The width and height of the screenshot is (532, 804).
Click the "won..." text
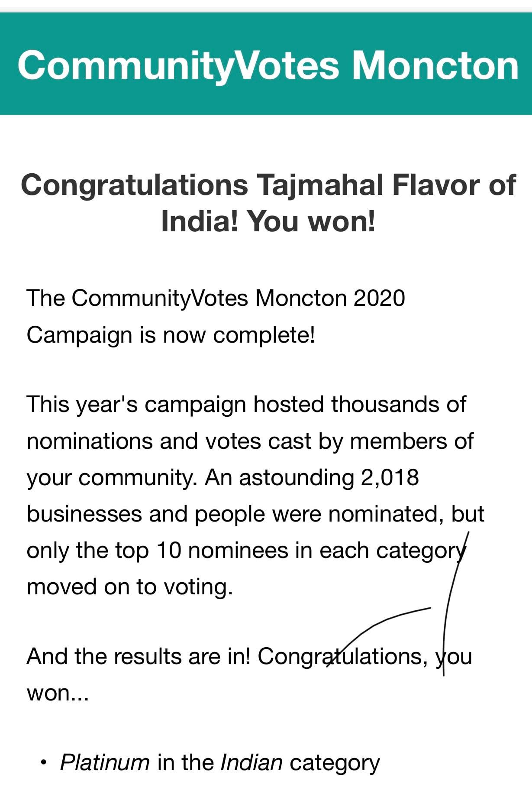click(x=58, y=693)
